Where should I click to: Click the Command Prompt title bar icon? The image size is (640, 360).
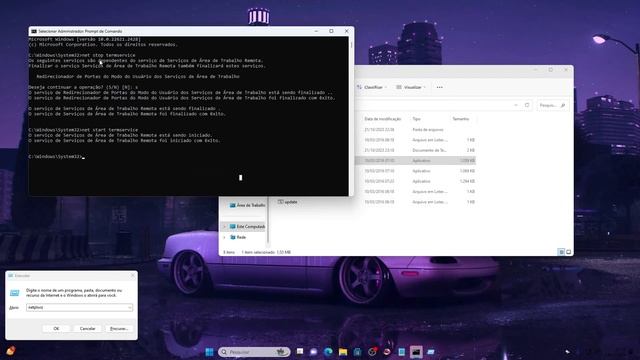click(x=34, y=31)
